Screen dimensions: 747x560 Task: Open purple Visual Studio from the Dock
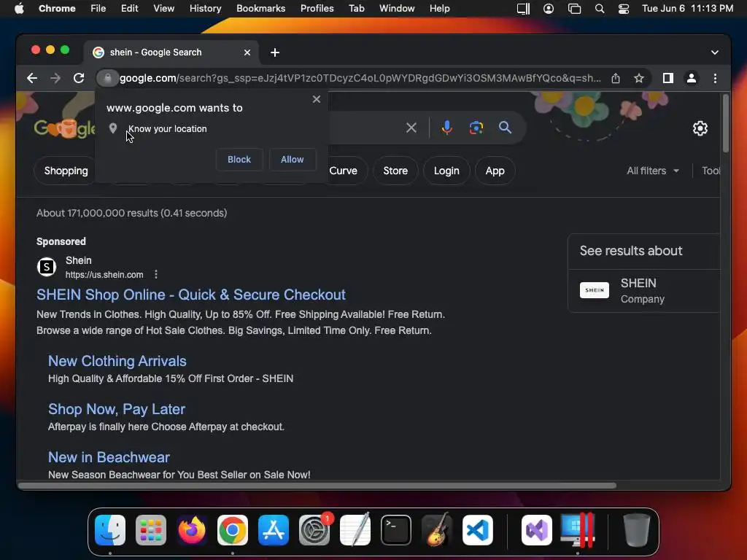[537, 530]
